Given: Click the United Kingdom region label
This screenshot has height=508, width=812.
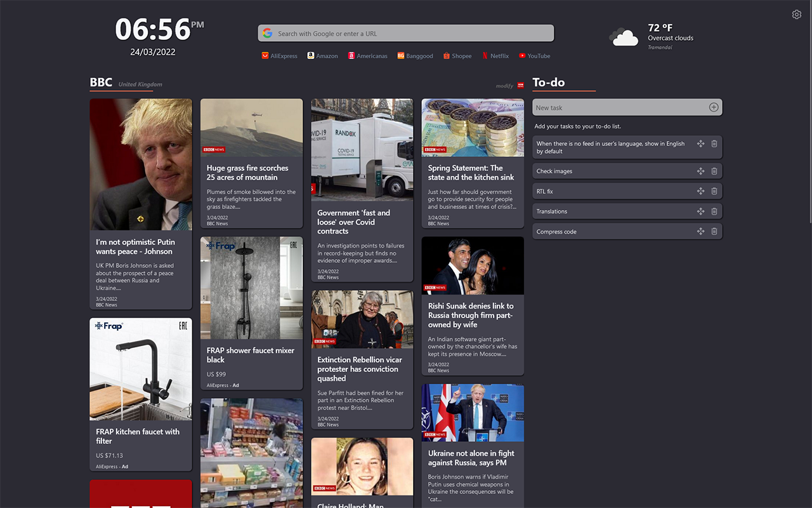Looking at the screenshot, I should [140, 84].
